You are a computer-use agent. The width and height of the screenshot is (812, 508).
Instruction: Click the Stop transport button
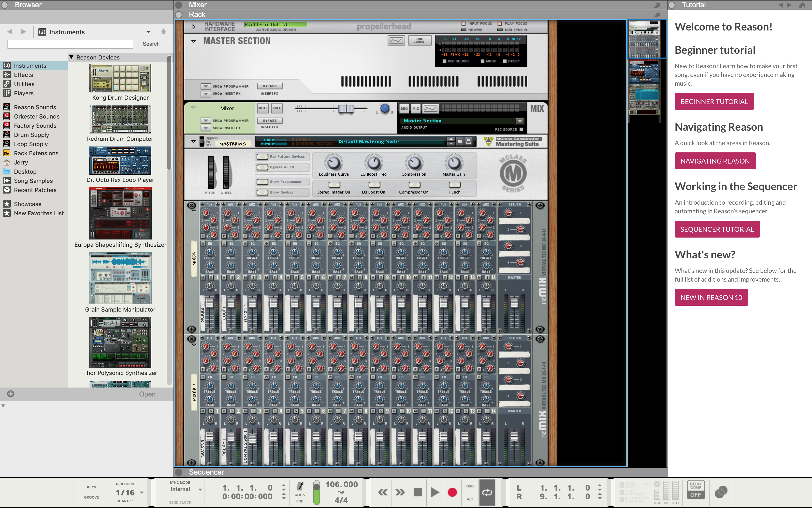pyautogui.click(x=418, y=493)
